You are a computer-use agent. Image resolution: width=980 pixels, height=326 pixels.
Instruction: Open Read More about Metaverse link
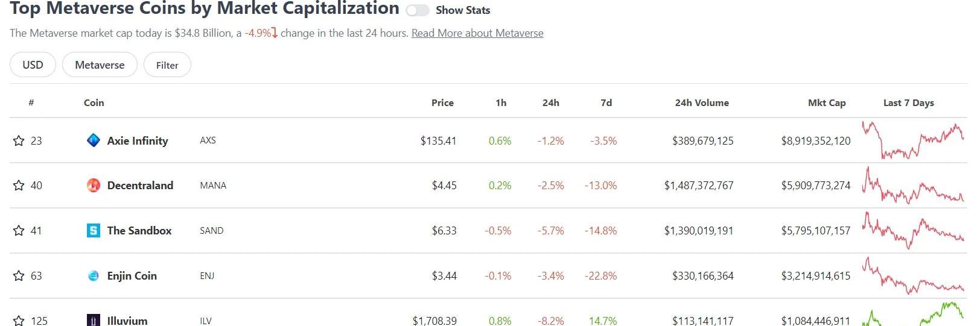477,33
